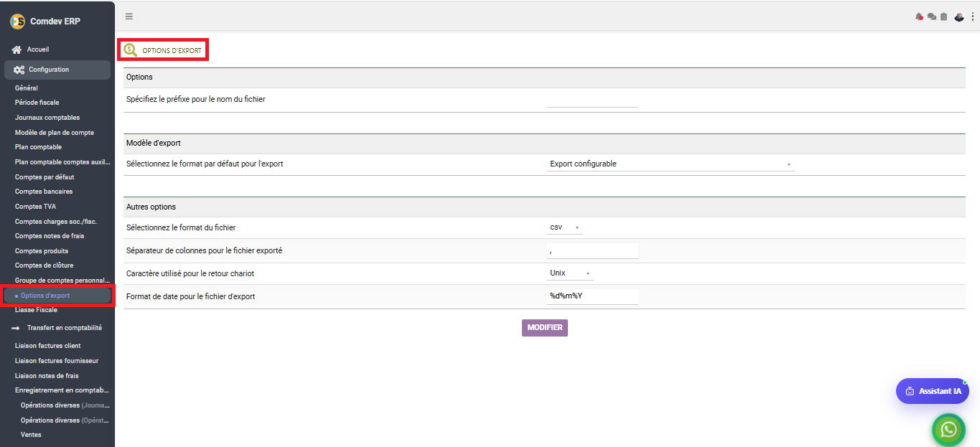Open Comptes bancaires in sidebar
980x447 pixels.
pyautogui.click(x=44, y=192)
